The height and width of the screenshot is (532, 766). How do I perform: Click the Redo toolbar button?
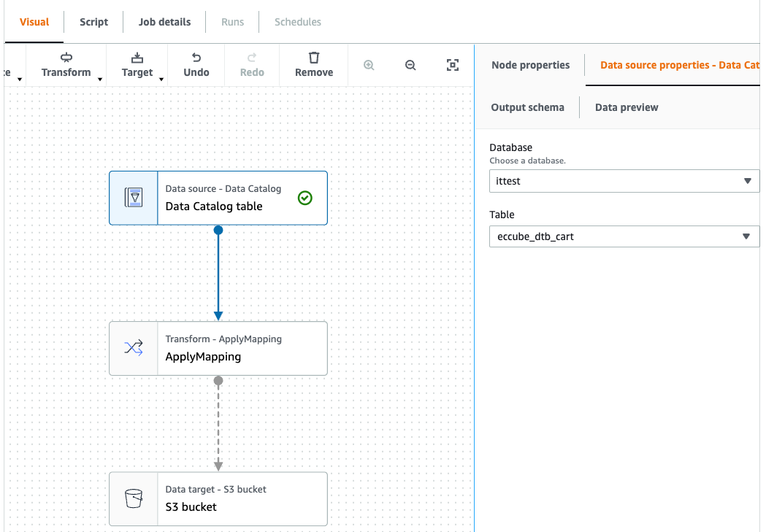coord(252,66)
